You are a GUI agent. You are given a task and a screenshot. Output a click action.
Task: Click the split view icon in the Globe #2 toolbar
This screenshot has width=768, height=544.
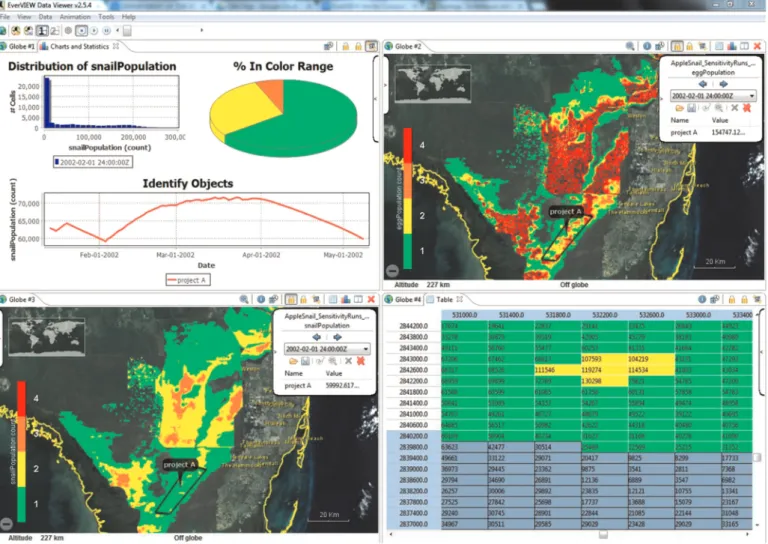click(744, 46)
